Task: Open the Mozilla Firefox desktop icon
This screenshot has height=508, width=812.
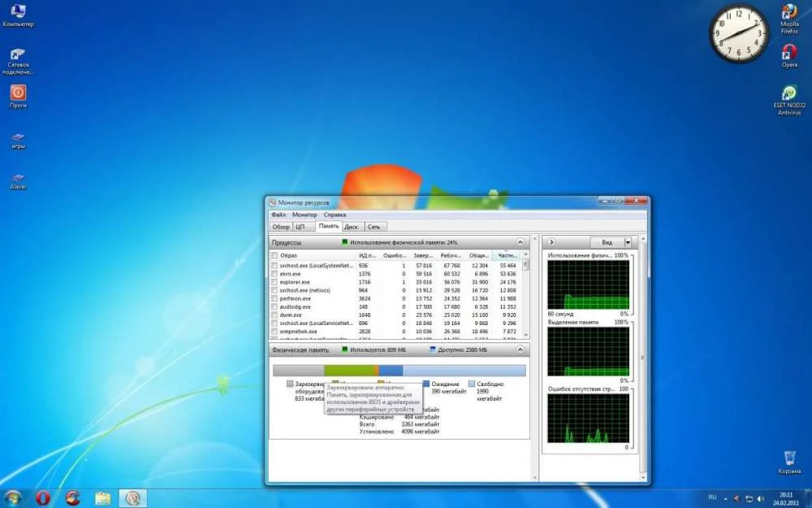Action: point(789,20)
